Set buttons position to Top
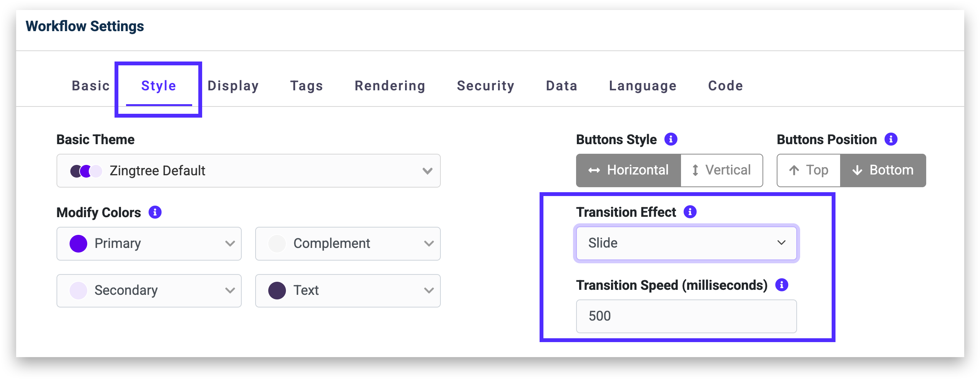 click(x=808, y=170)
